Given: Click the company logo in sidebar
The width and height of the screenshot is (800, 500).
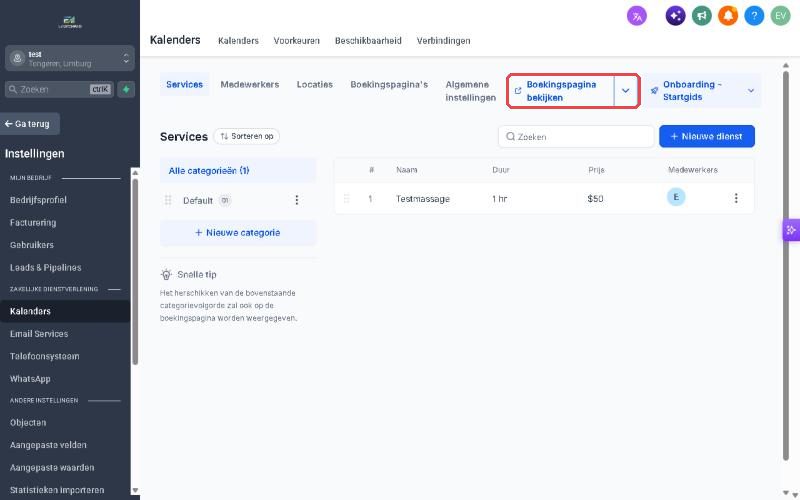Looking at the screenshot, I should tap(70, 22).
